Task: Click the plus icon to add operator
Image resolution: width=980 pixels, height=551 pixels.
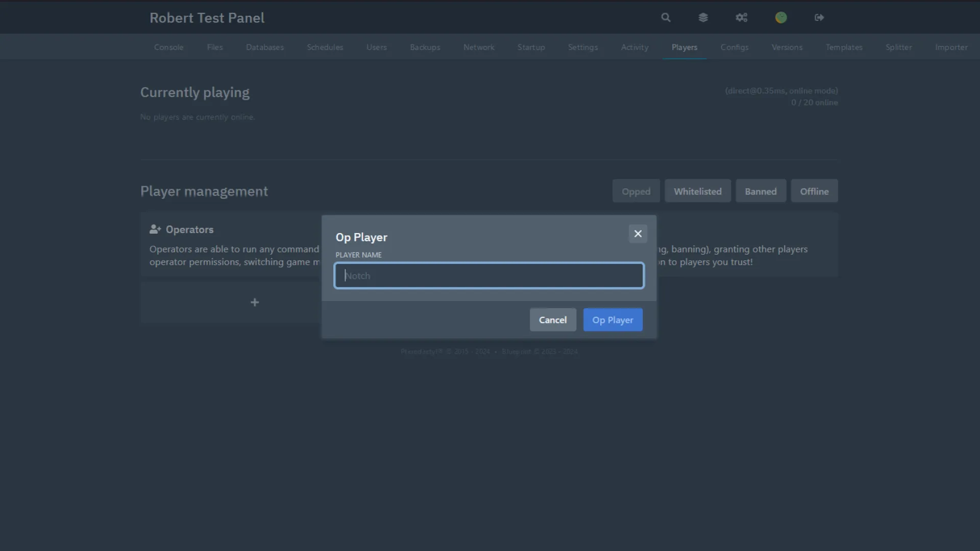Action: point(255,303)
